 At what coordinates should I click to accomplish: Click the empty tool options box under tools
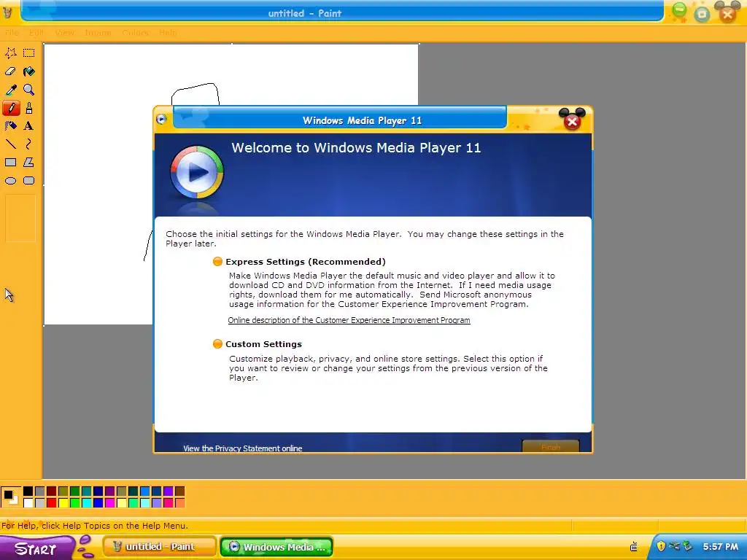[x=20, y=217]
